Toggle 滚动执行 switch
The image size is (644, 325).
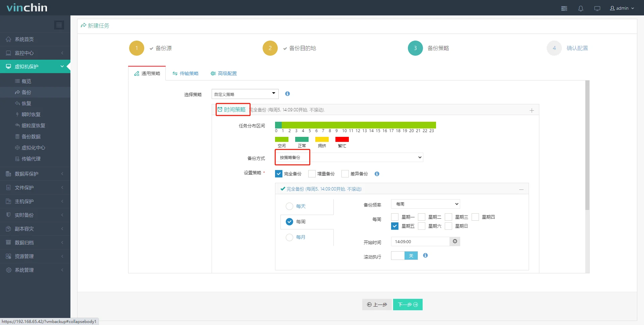405,256
